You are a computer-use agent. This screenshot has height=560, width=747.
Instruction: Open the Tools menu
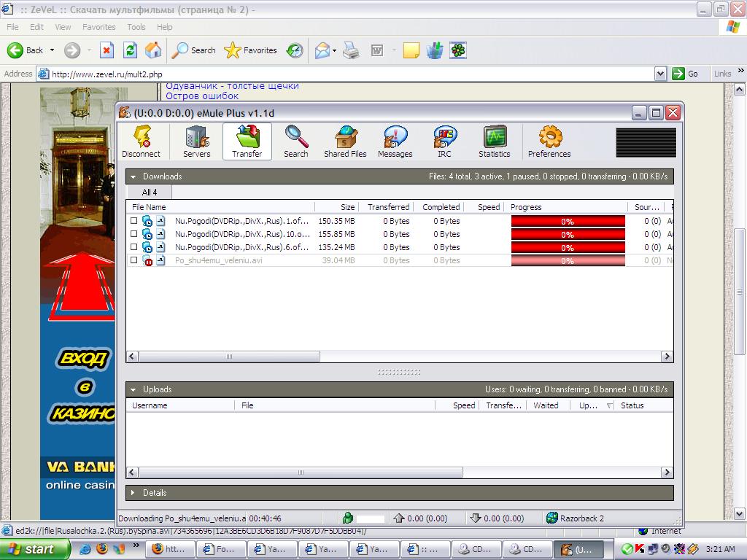click(x=136, y=27)
